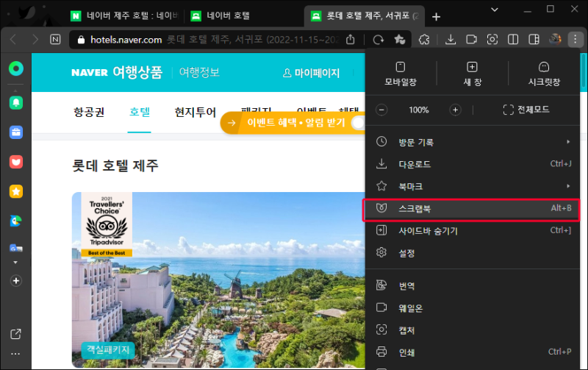This screenshot has height=370, width=588.
Task: Open 새 창 from the menu top row
Action: click(472, 74)
